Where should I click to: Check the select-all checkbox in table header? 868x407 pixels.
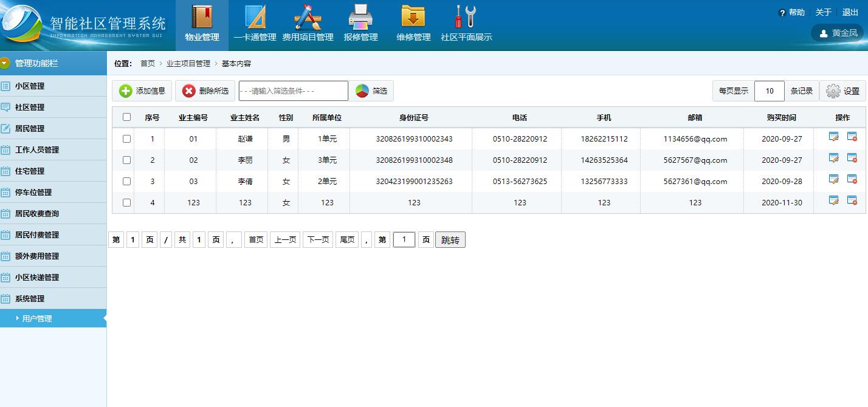point(126,117)
